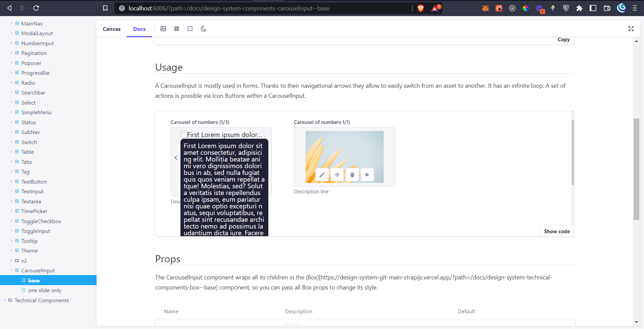
Task: Collapse the CarouselInput component entry
Action: pyautogui.click(x=11, y=270)
